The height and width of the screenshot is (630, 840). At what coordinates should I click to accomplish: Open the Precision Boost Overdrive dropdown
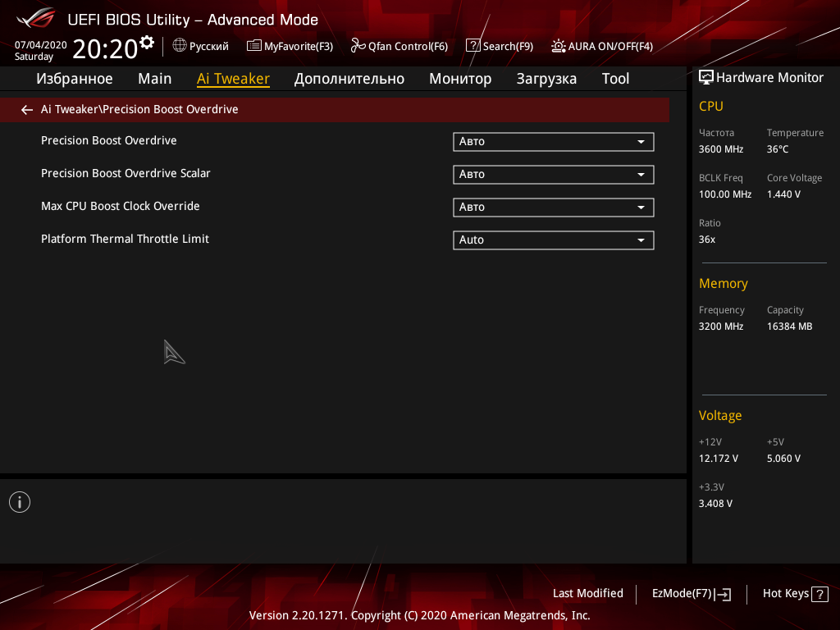point(554,141)
